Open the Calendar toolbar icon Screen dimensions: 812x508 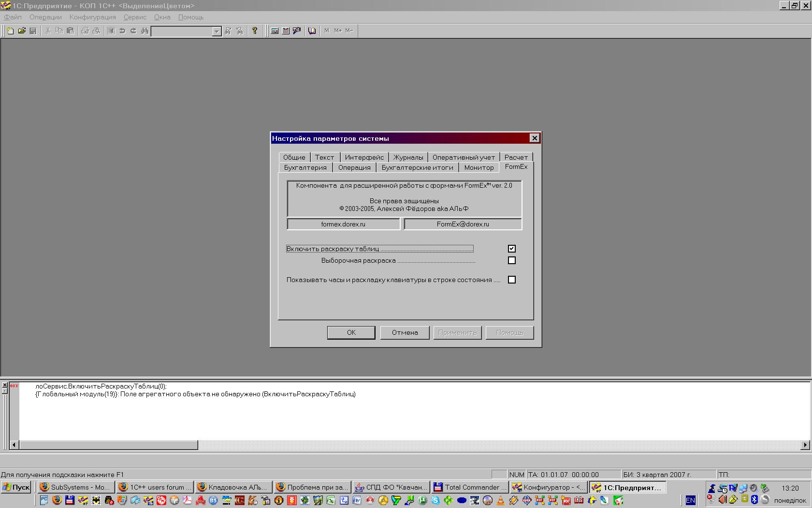tap(286, 31)
